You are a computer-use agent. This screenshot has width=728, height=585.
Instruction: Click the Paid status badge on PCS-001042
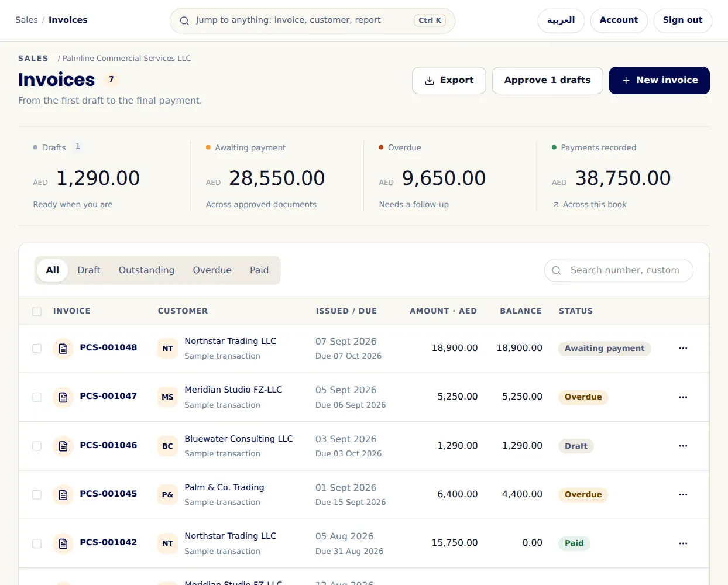574,543
